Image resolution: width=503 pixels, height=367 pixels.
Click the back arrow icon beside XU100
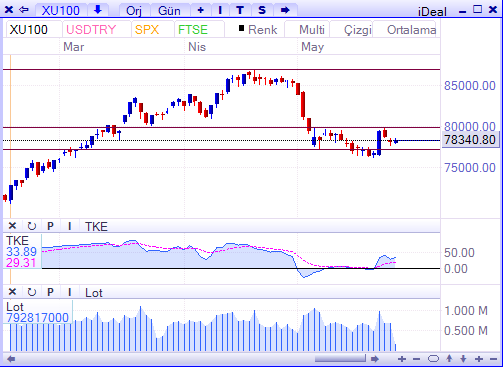pos(24,10)
